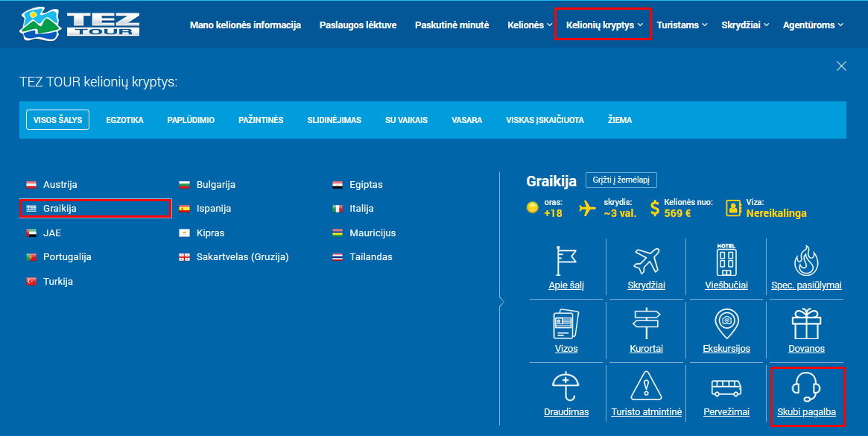Click the Kurortai text link
The width and height of the screenshot is (868, 436).
pyautogui.click(x=646, y=349)
